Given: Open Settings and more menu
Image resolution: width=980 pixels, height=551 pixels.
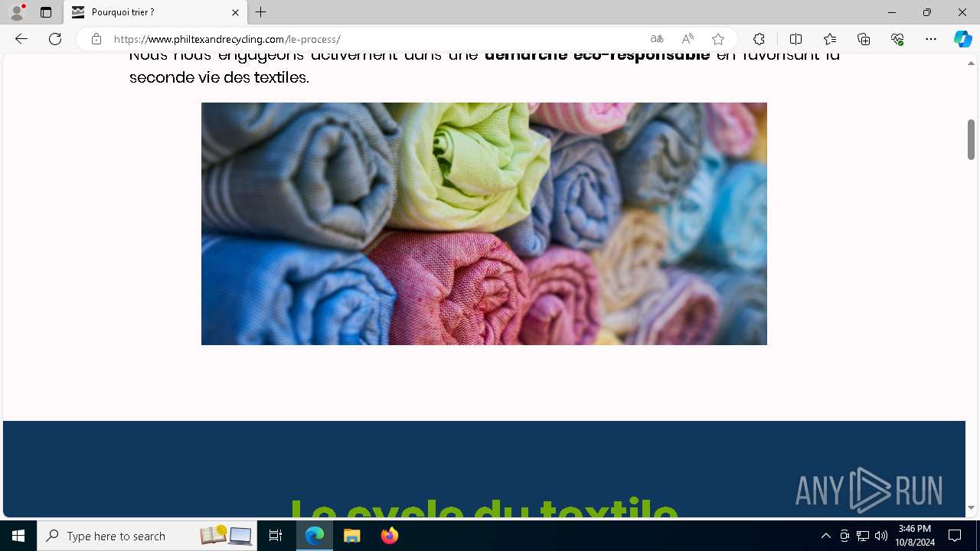Looking at the screenshot, I should (x=931, y=39).
